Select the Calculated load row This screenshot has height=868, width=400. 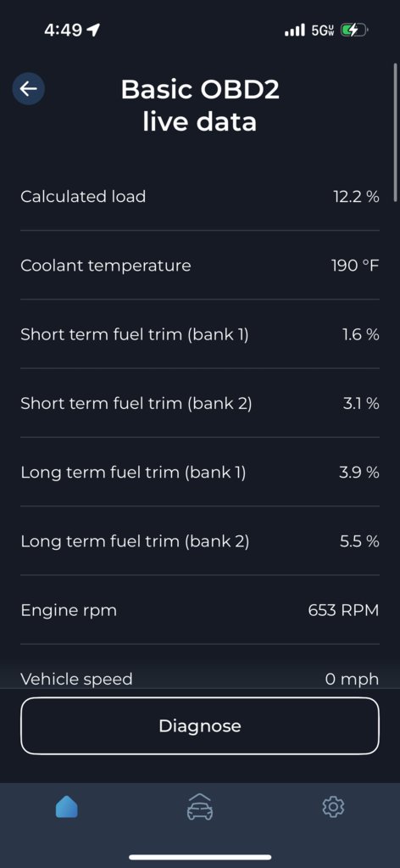[x=200, y=197]
